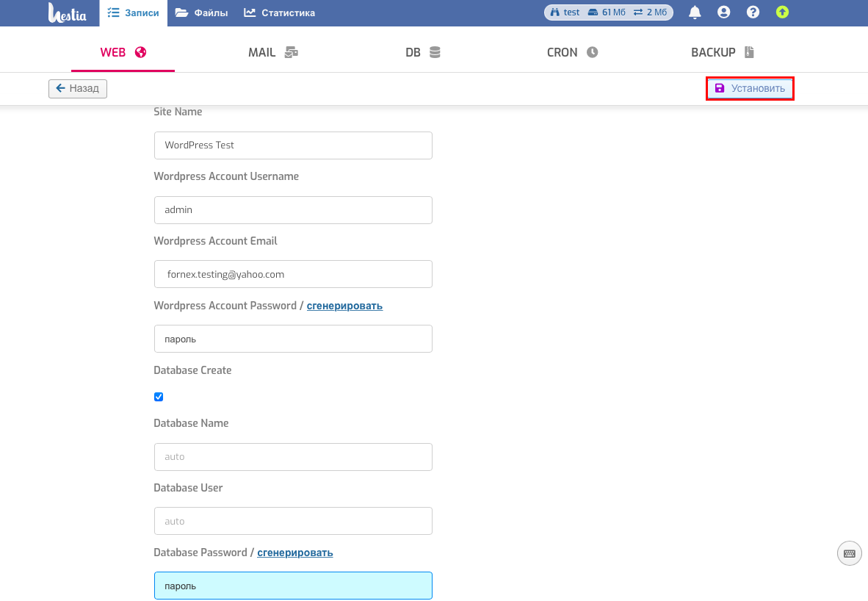Click the Wordpress Account Username field
This screenshot has height=601, width=868.
(x=293, y=210)
